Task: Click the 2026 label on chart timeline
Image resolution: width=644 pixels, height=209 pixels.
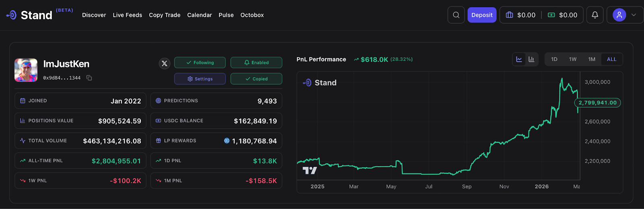Action: 542,186
